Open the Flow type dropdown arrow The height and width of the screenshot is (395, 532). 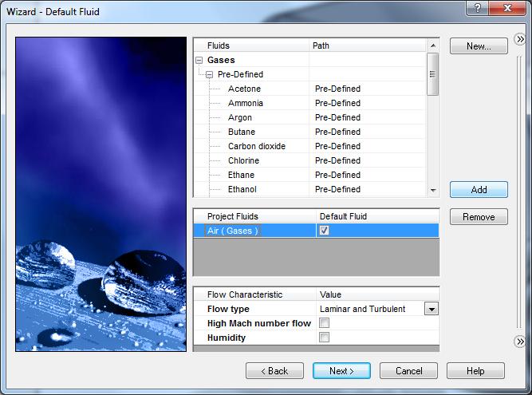pos(432,309)
